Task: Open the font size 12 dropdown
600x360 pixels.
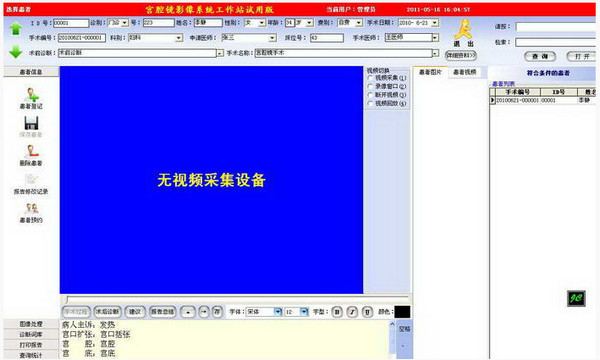Action: pyautogui.click(x=304, y=312)
